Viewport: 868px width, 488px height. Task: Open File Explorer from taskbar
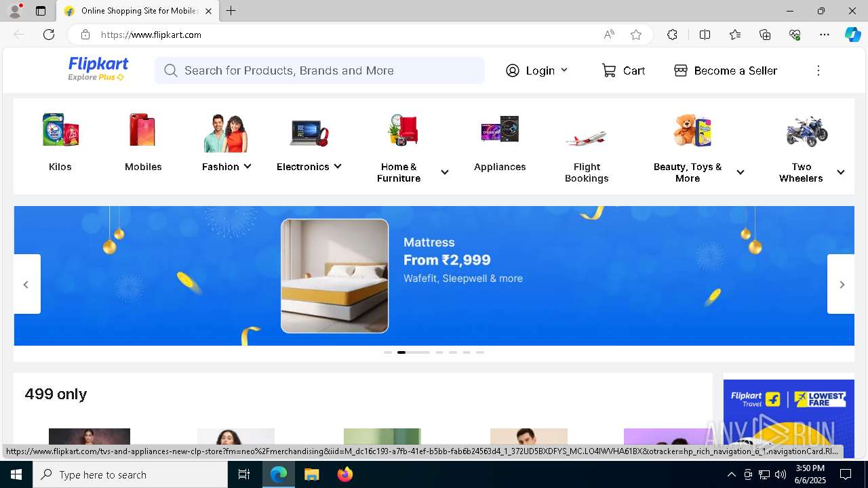click(311, 474)
